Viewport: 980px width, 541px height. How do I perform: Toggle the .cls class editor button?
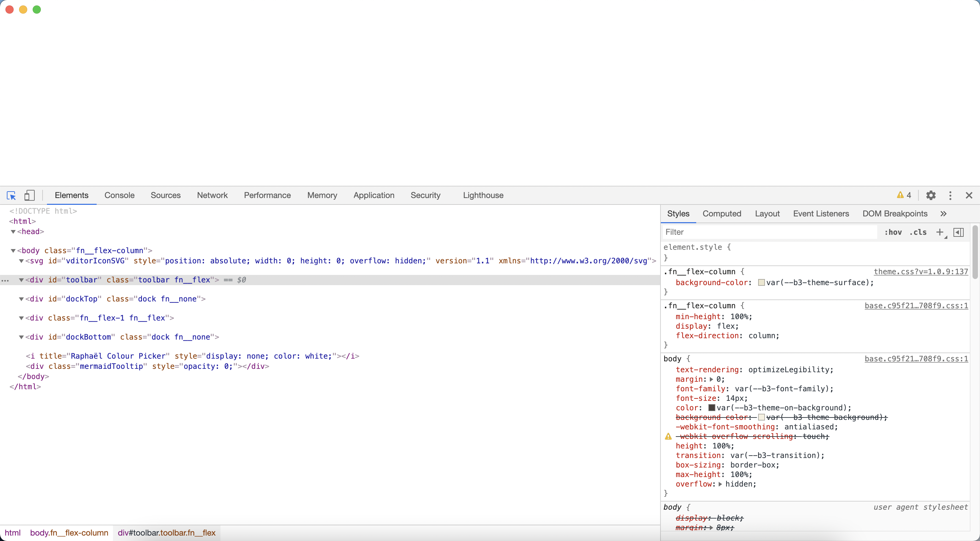(918, 232)
